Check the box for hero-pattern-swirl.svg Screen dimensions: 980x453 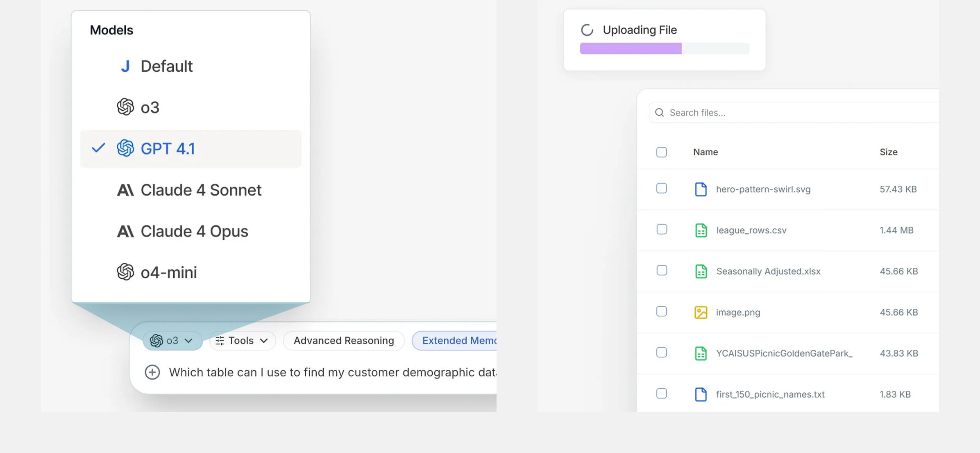tap(662, 188)
